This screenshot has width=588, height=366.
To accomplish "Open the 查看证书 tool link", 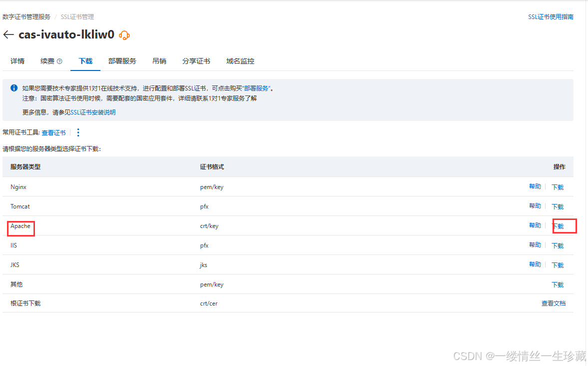I will click(x=53, y=132).
